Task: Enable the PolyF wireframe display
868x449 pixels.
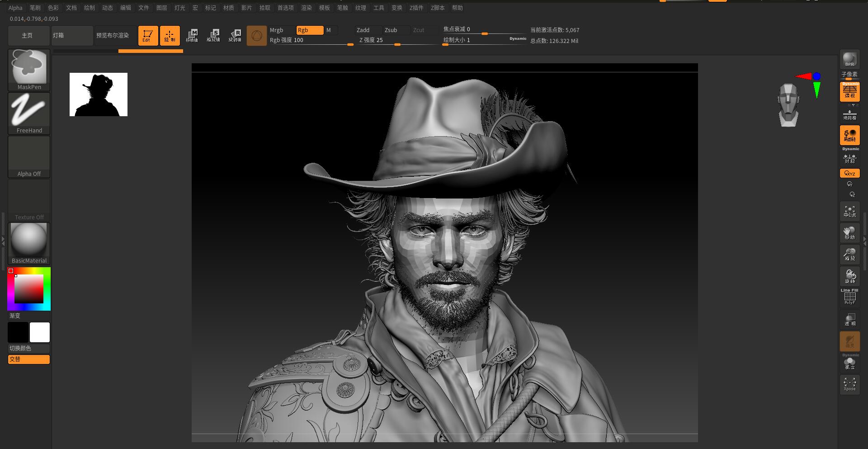Action: click(850, 297)
